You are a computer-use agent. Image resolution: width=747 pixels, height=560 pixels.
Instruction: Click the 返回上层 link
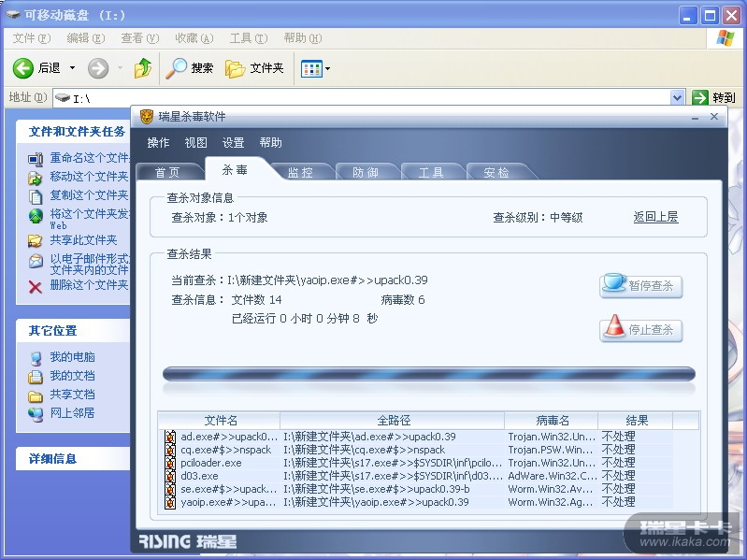click(655, 218)
